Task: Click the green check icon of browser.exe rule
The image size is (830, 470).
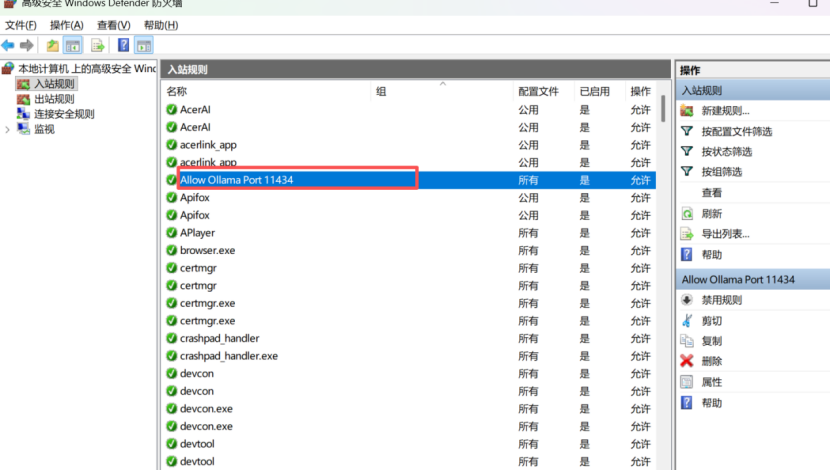Action: tap(172, 250)
